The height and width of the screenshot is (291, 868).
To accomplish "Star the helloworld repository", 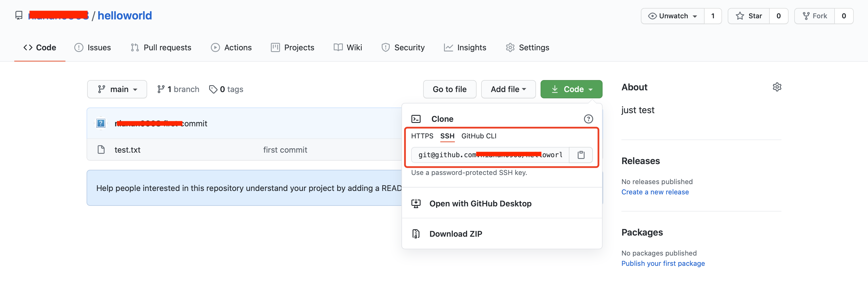I will 748,16.
